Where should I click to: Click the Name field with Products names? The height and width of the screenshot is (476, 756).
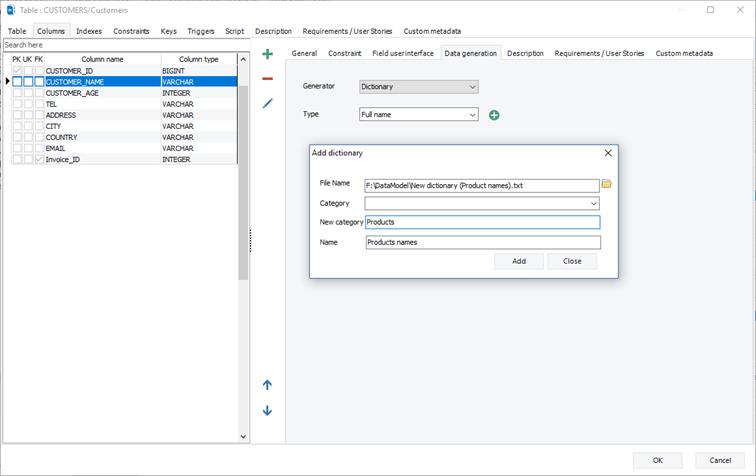click(483, 242)
